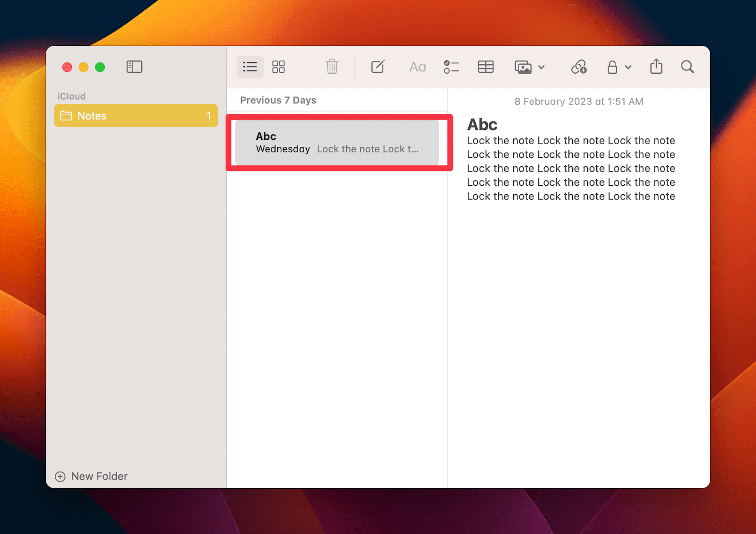Open the photos and media browser icon
Viewport: 756px width, 534px height.
point(523,67)
